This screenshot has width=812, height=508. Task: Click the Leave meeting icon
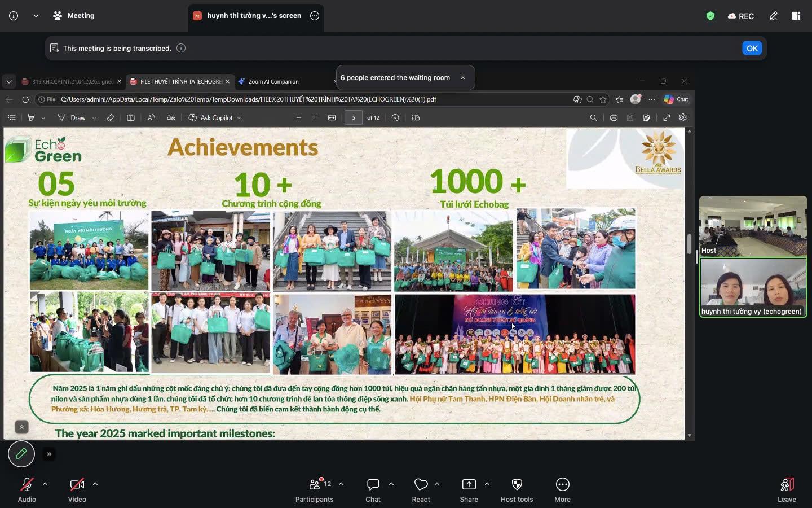787,485
